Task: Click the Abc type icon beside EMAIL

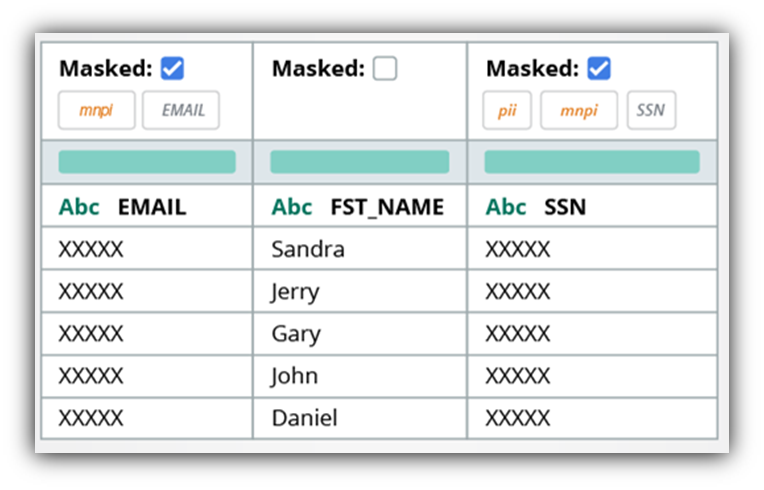Action: 79,207
